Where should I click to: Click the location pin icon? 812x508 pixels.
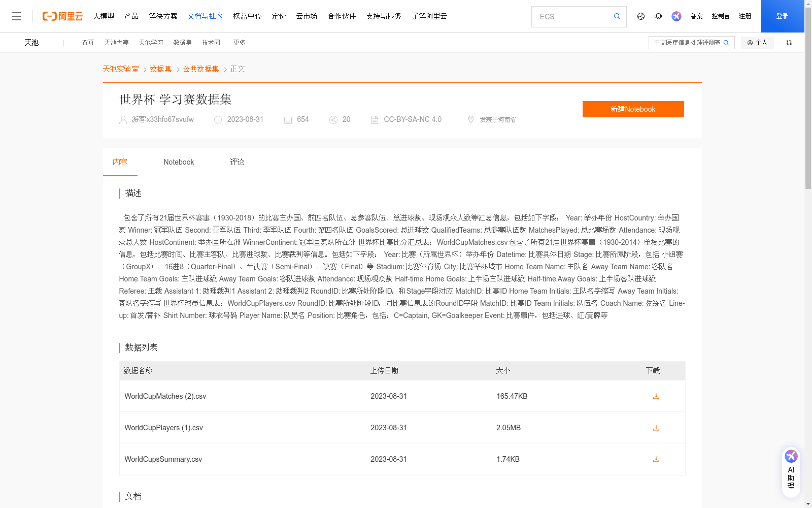[x=471, y=119]
